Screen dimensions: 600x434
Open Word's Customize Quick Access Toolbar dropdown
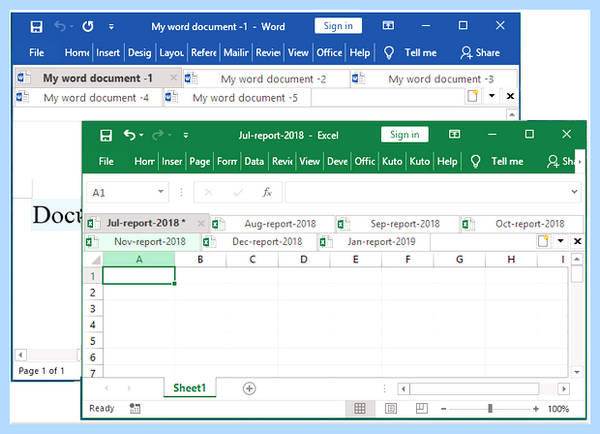[x=111, y=26]
